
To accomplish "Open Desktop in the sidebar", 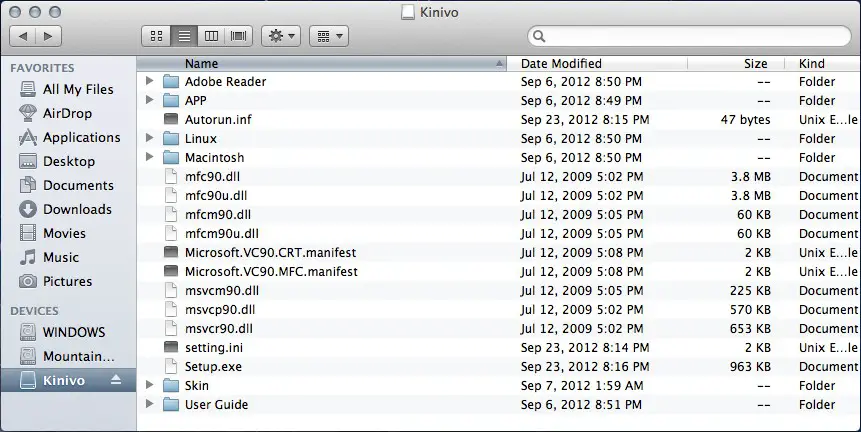I will click(68, 161).
